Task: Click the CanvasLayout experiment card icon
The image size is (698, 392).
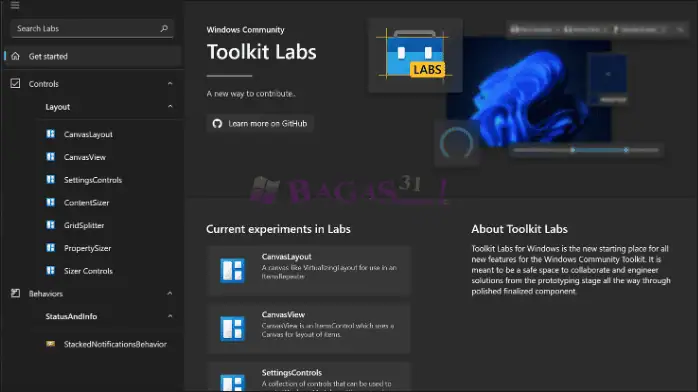Action: pyautogui.click(x=232, y=271)
